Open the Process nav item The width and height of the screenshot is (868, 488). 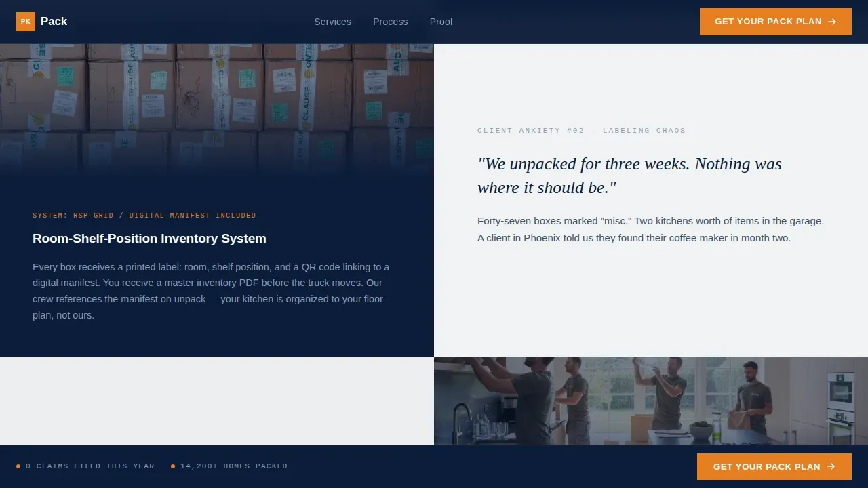[391, 22]
